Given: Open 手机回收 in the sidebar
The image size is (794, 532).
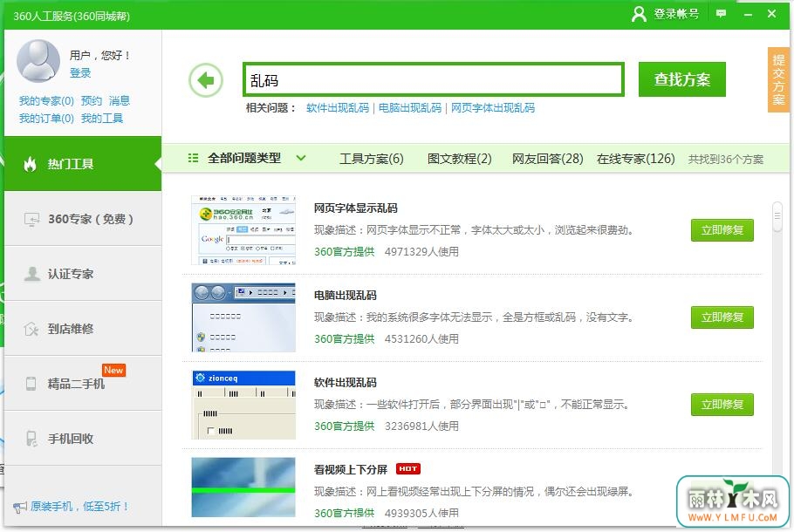Looking at the screenshot, I should [83, 439].
